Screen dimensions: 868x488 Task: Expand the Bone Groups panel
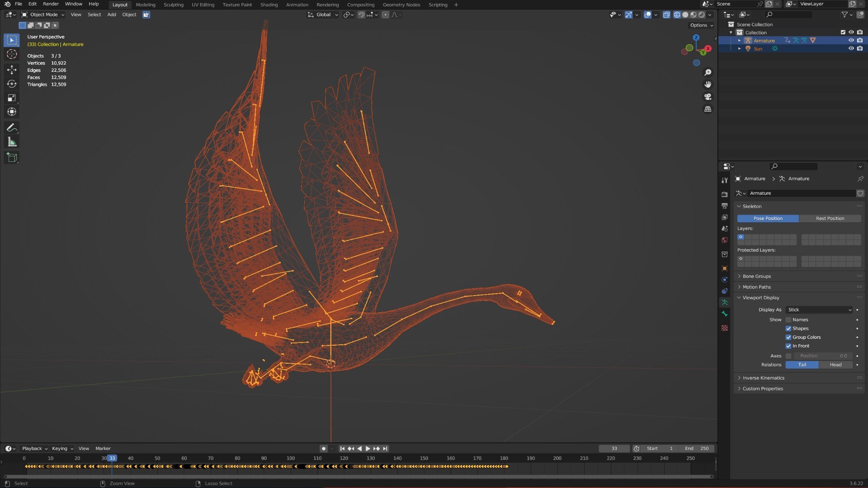coord(799,276)
